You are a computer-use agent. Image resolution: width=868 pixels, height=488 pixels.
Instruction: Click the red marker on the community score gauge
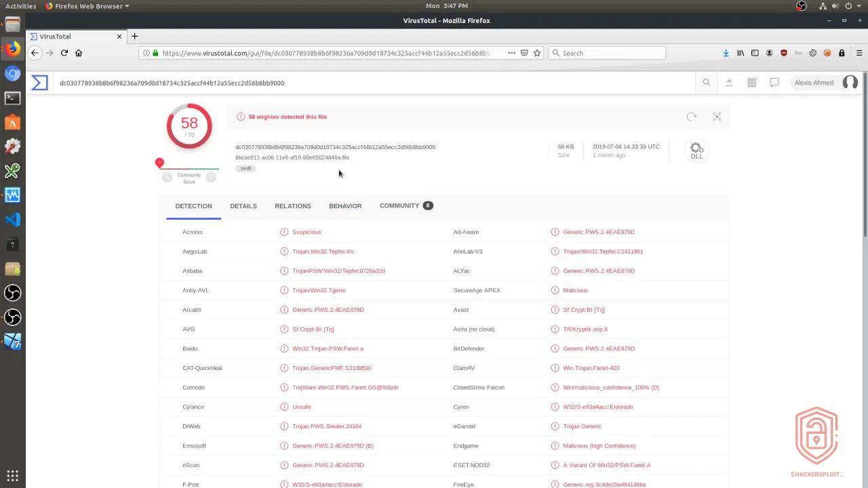[x=159, y=163]
